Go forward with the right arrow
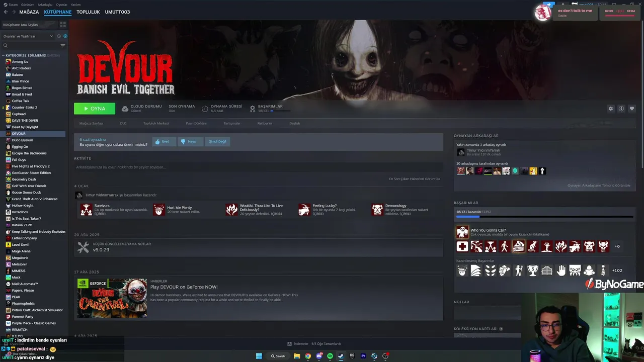Viewport: 644px width, 362px height. pyautogui.click(x=13, y=12)
